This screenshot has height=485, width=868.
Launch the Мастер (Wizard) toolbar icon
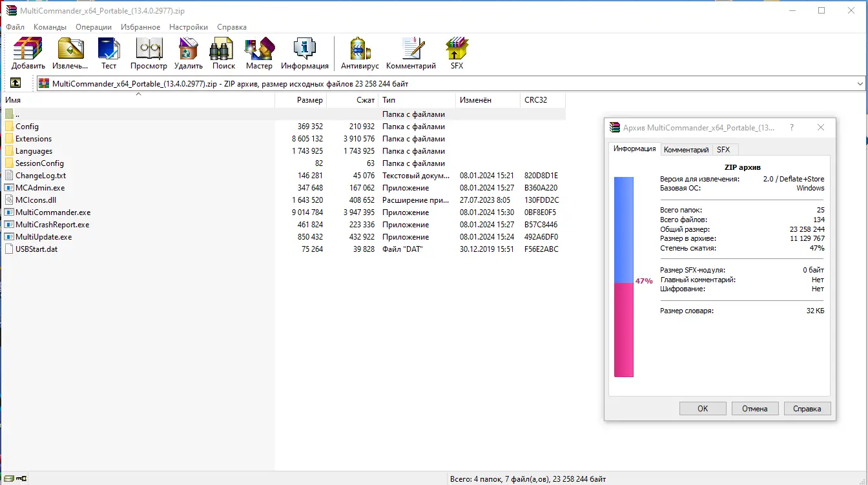coord(259,48)
